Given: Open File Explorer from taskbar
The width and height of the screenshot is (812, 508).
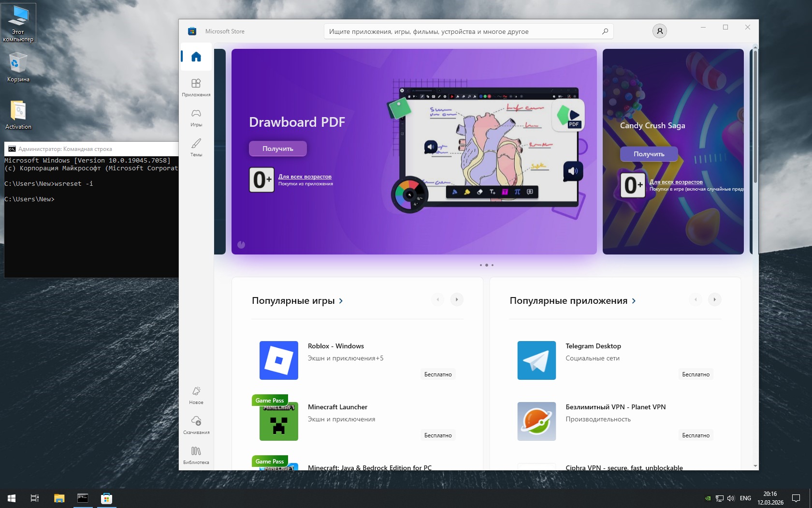Looking at the screenshot, I should (59, 498).
